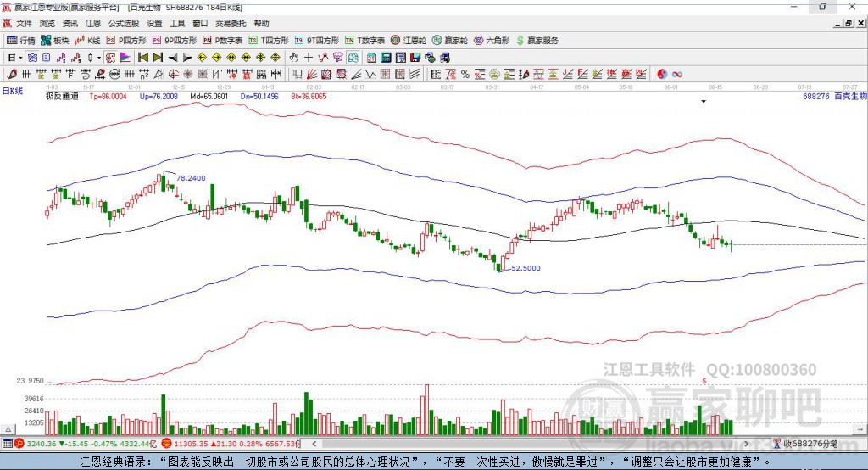
Task: Open the P数字表 tool
Action: click(x=223, y=41)
